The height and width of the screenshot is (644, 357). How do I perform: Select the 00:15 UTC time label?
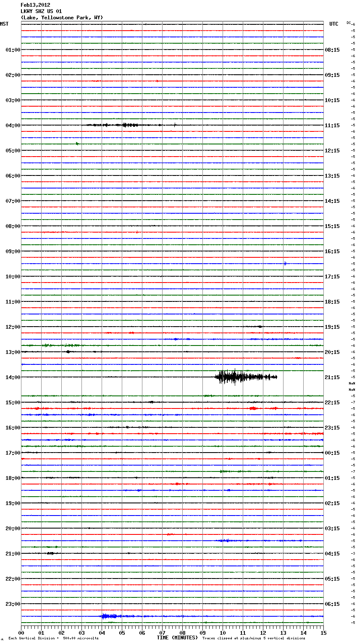point(332,453)
